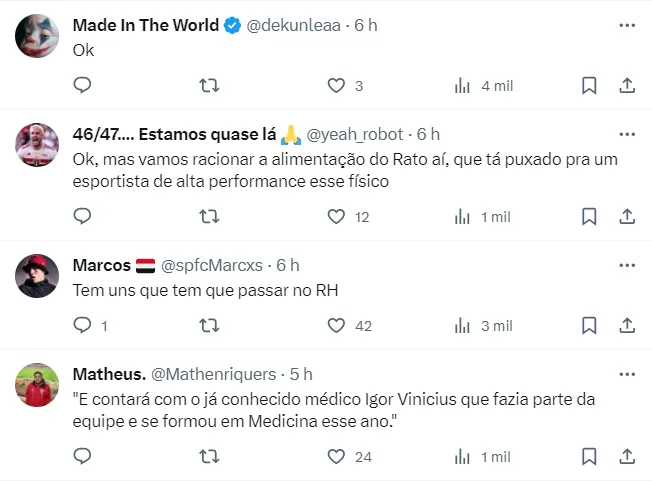
Task: Bookmark the yeah_robot tweet
Action: click(x=589, y=216)
